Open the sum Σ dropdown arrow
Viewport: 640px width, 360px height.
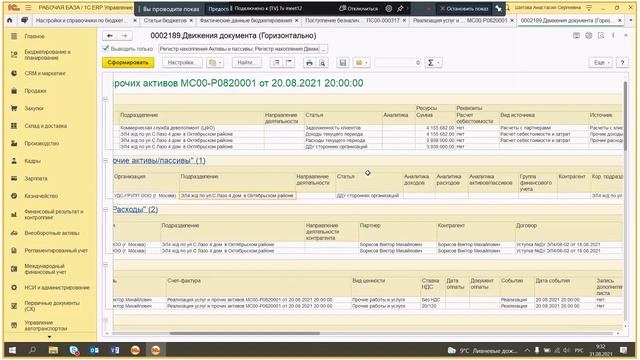click(x=438, y=63)
